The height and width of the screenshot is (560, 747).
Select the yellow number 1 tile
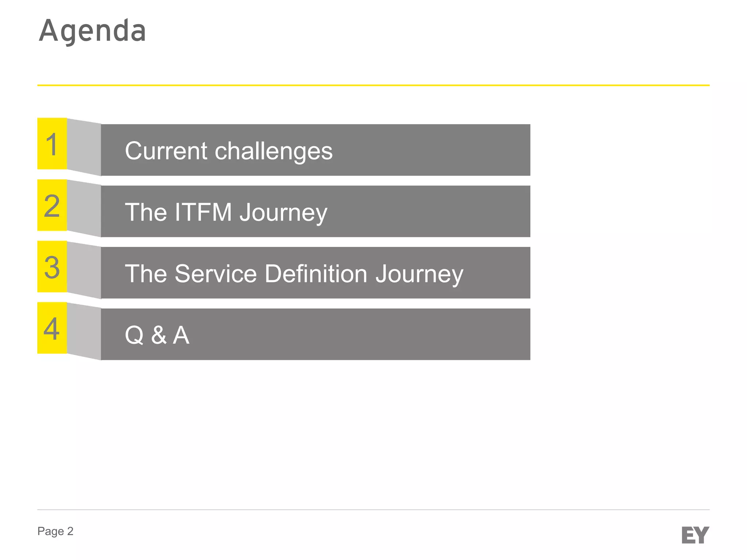(52, 144)
